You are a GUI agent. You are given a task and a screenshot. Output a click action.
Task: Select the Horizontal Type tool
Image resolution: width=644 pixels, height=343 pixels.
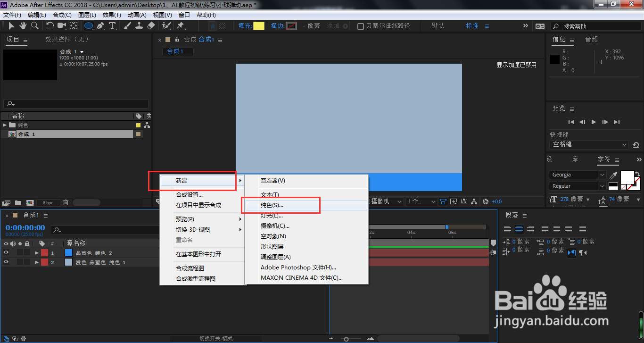click(x=113, y=25)
